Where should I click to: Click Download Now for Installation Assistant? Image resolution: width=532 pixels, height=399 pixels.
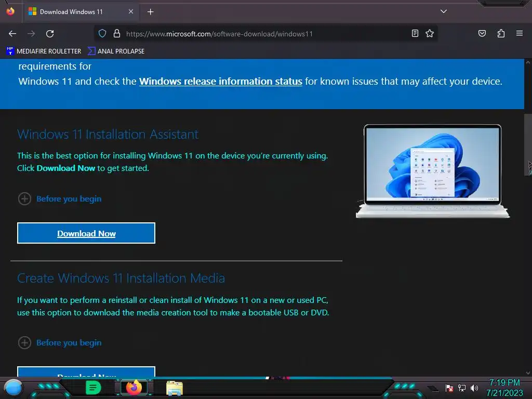[86, 233]
